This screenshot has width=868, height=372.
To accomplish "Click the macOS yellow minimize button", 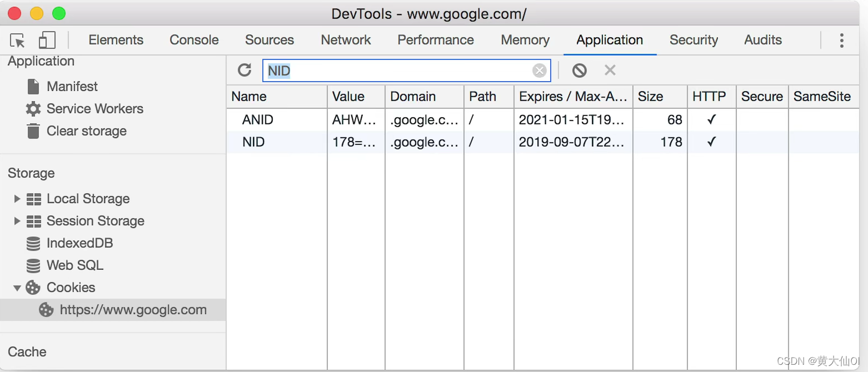I will 37,13.
